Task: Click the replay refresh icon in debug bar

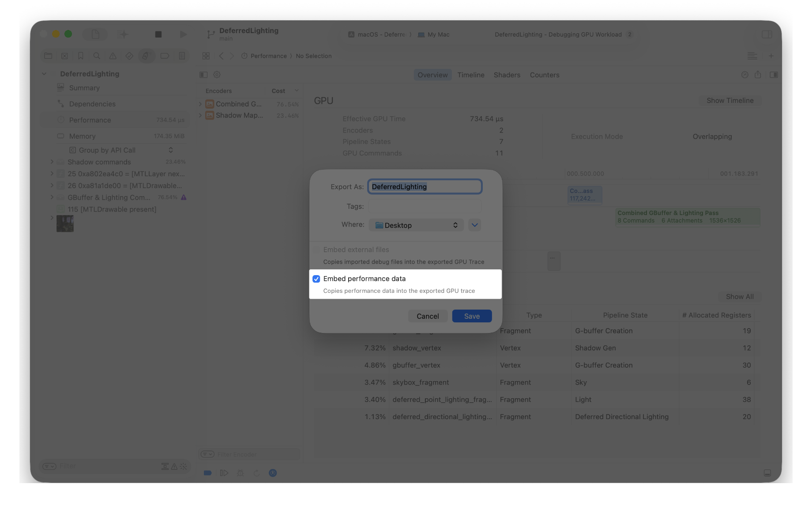Action: pyautogui.click(x=256, y=473)
